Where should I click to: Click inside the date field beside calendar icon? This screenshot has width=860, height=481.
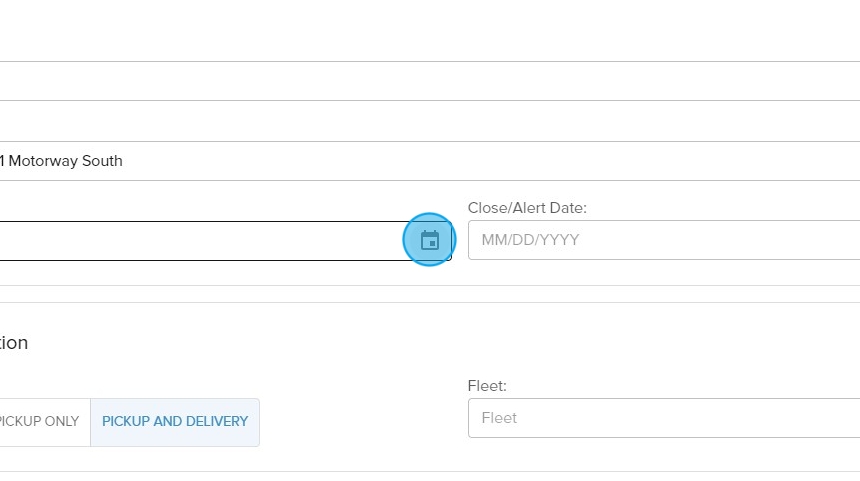click(200, 241)
